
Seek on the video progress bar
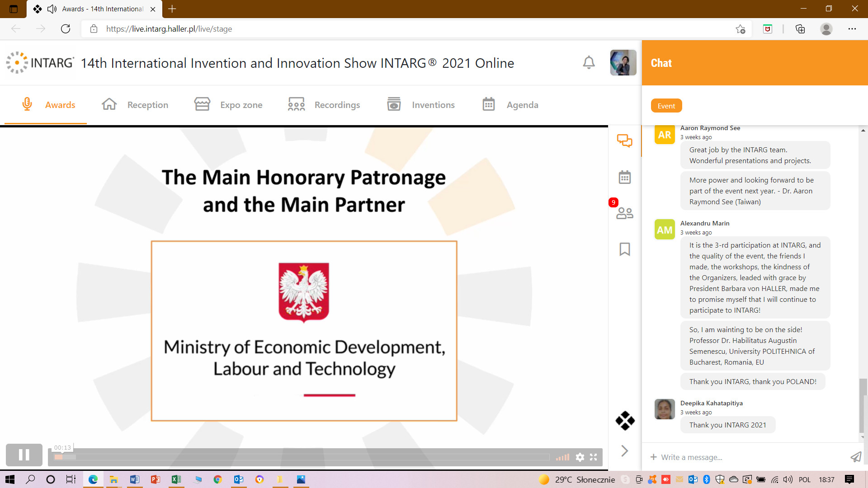coord(302,457)
